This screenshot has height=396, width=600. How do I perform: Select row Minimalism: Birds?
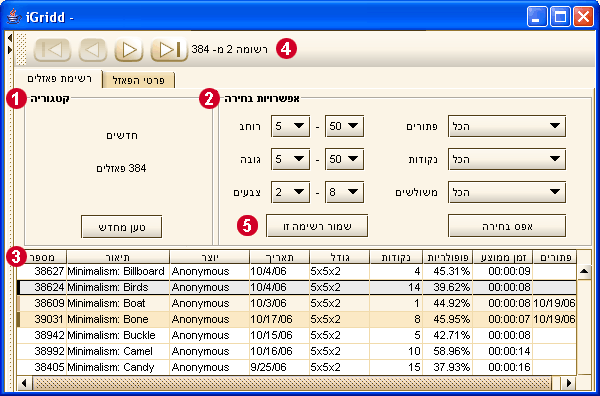297,287
